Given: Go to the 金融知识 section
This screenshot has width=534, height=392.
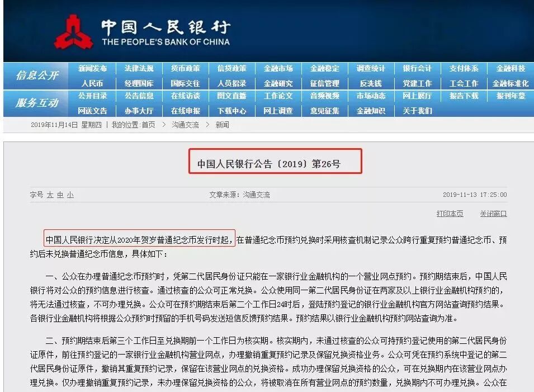Looking at the screenshot, I should pyautogui.click(x=371, y=111).
